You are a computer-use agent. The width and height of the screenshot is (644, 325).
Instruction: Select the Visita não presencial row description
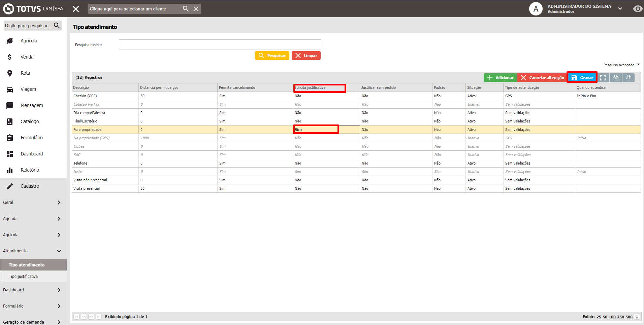90,180
